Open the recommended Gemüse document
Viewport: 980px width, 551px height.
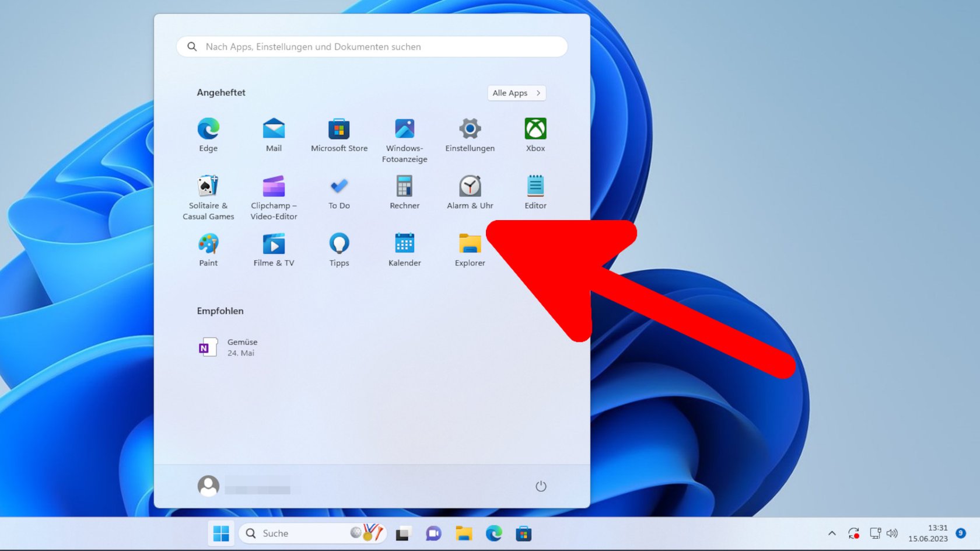click(229, 347)
